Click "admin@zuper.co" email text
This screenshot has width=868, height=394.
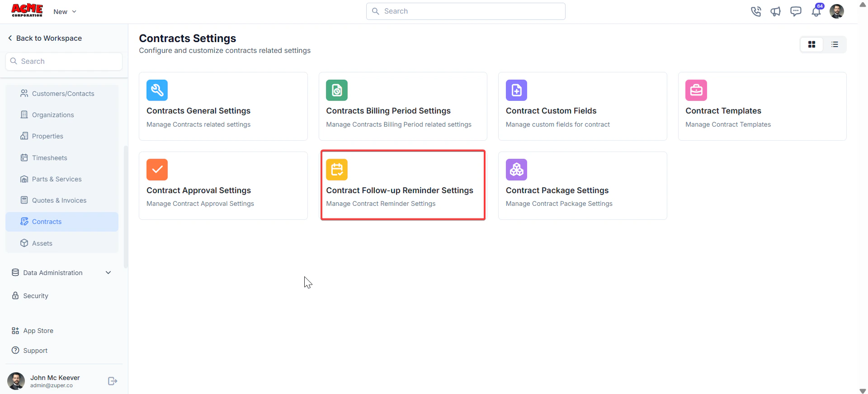(x=52, y=385)
